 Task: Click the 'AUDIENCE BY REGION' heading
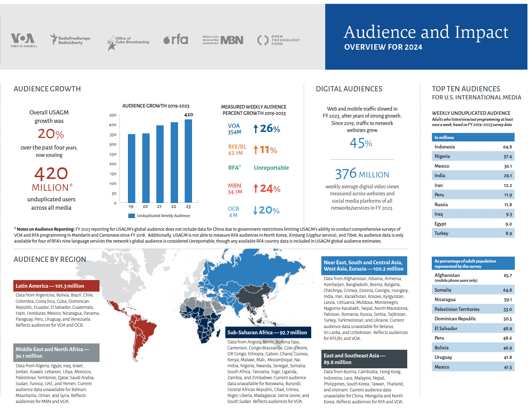pyautogui.click(x=50, y=259)
